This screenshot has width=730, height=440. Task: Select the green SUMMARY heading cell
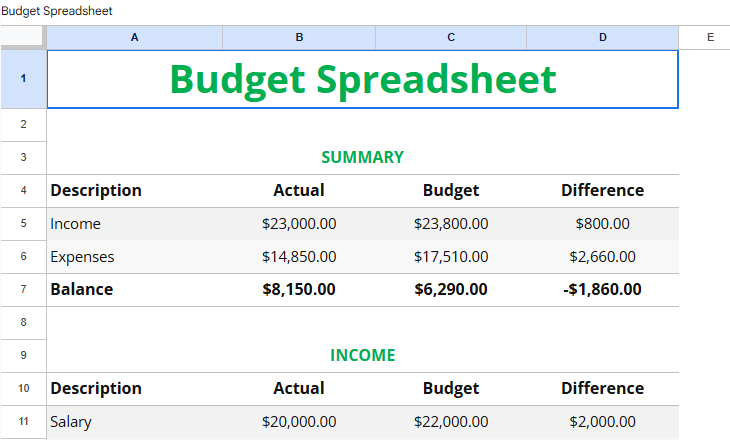click(x=362, y=157)
